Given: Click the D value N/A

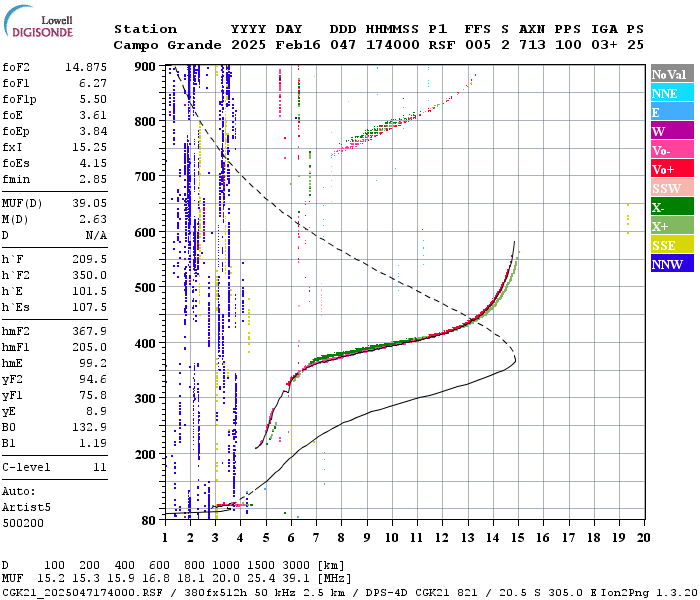Looking at the screenshot, I should point(96,235).
